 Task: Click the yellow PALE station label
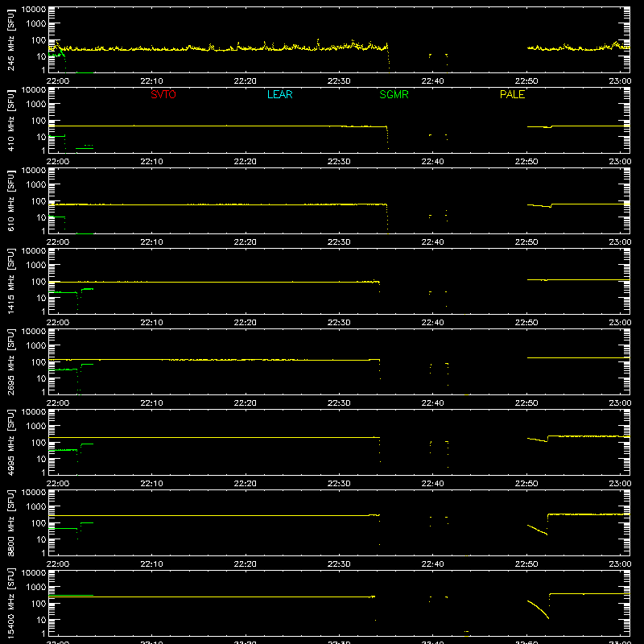tap(512, 94)
